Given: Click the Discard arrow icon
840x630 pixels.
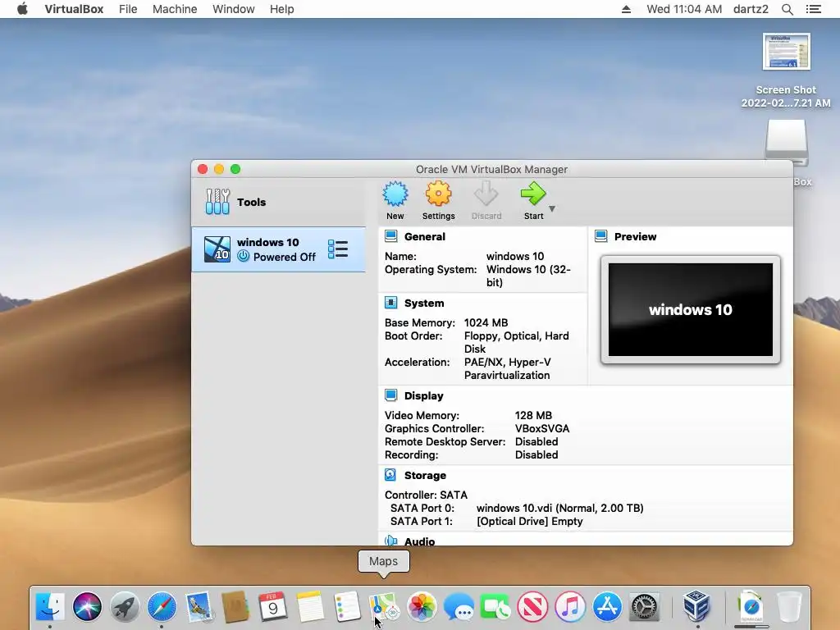Looking at the screenshot, I should click(x=486, y=194).
